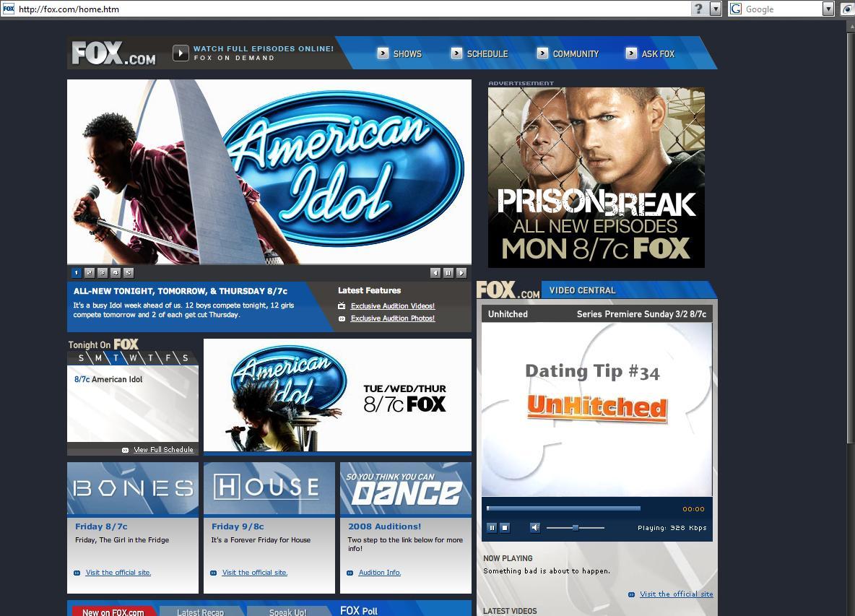Open the Shows navigation menu
Viewport: 855px width, 616px height.
[x=407, y=54]
